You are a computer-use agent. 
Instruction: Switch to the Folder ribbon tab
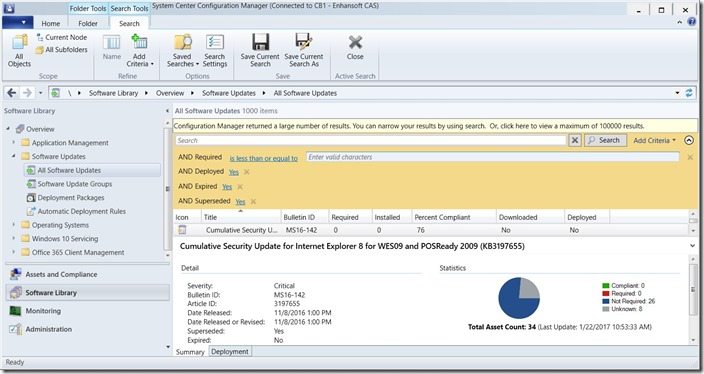[x=88, y=23]
